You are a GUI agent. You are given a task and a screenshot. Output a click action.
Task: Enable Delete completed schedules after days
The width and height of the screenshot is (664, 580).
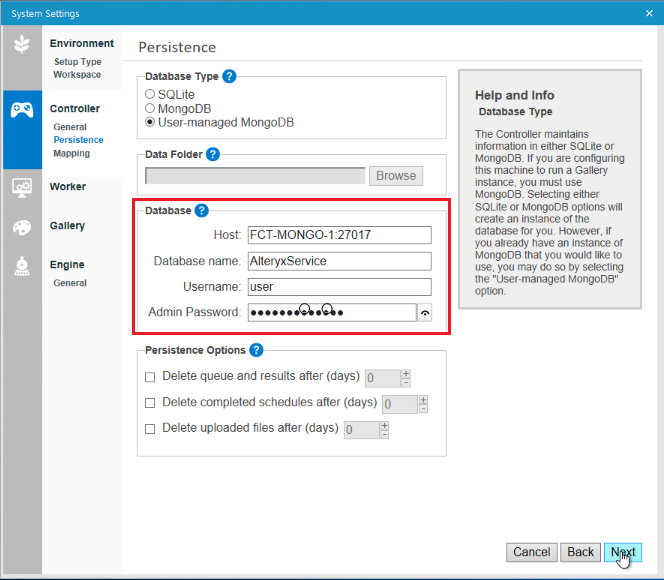[x=150, y=403]
